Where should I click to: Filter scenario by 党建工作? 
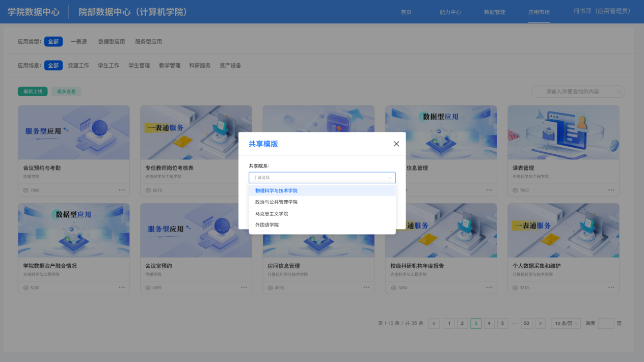click(x=78, y=65)
